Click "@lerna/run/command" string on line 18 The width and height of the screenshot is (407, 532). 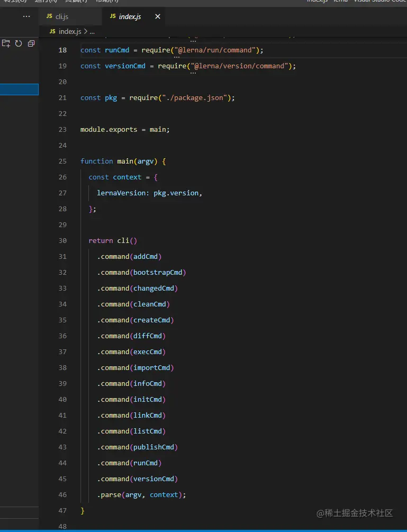pyautogui.click(x=215, y=50)
